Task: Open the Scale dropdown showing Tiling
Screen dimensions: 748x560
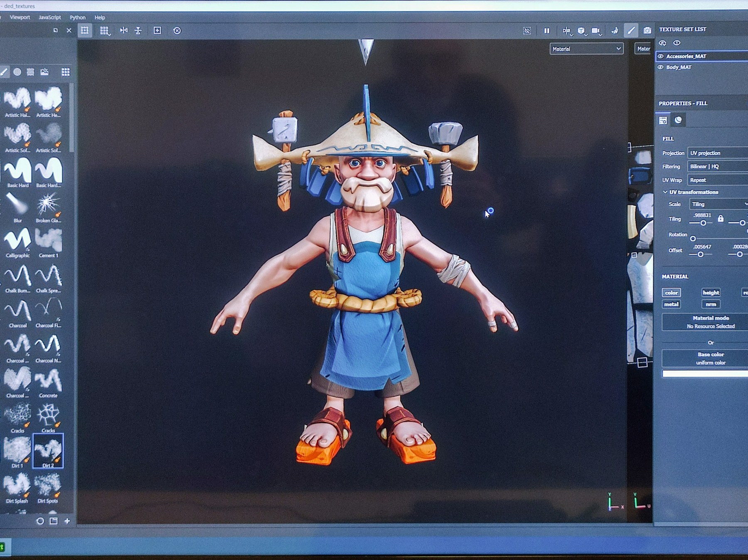Action: coord(719,204)
